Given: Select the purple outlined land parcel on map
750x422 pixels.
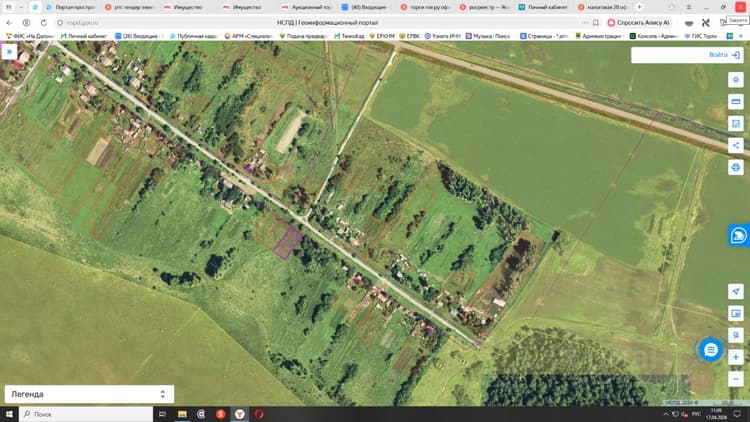Looking at the screenshot, I should (x=287, y=243).
